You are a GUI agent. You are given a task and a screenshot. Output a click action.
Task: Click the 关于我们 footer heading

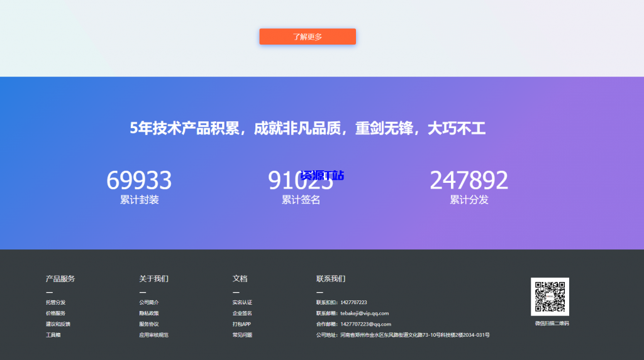153,279
